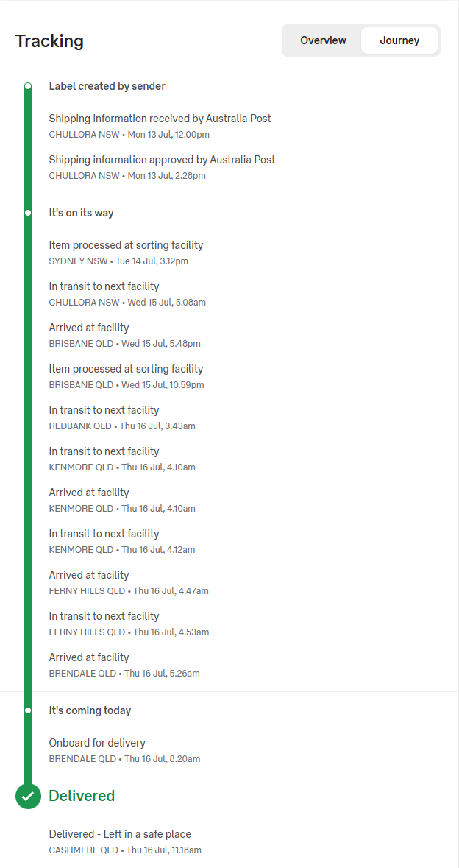Click Item processed at sorting facility Brisbane entry
The width and height of the screenshot is (459, 868).
[126, 376]
